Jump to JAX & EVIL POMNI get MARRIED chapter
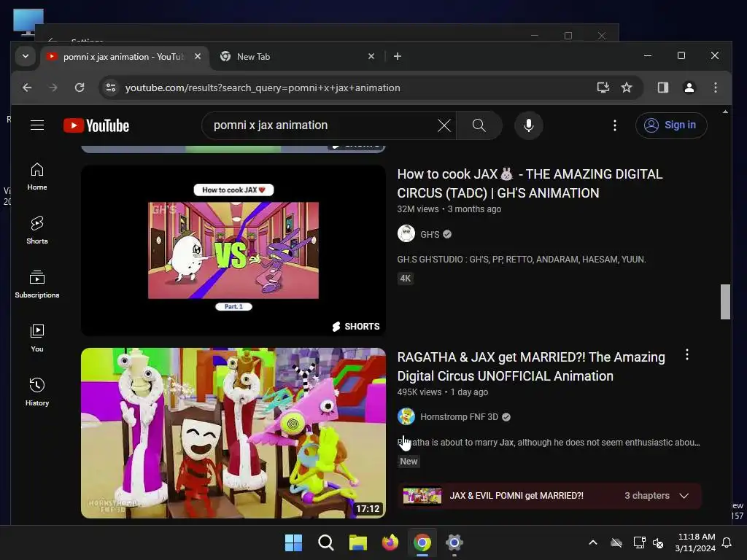Screen dimensions: 747x560 coord(516,496)
